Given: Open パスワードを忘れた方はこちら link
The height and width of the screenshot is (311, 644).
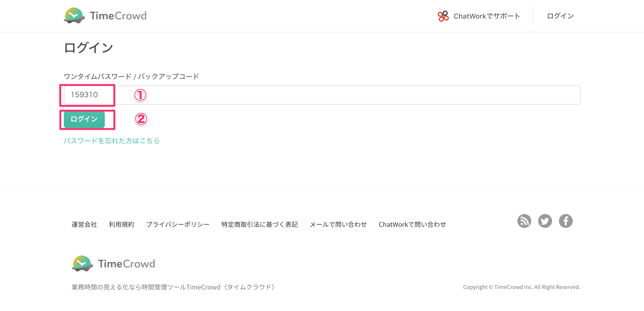Looking at the screenshot, I should click(x=111, y=141).
